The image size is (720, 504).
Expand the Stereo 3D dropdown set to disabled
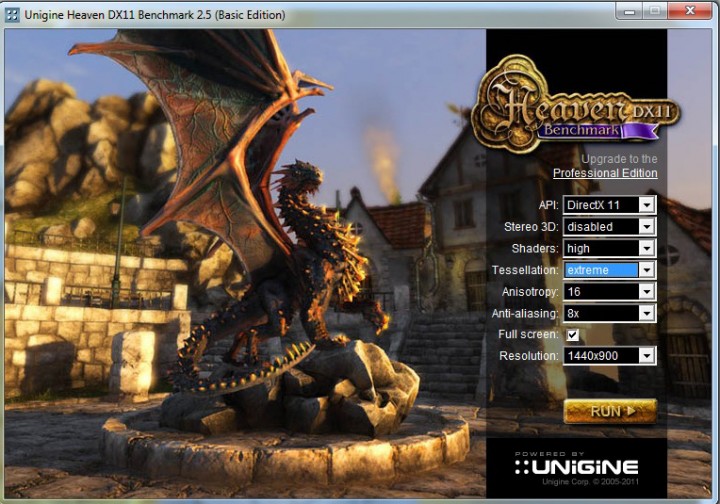(609, 226)
